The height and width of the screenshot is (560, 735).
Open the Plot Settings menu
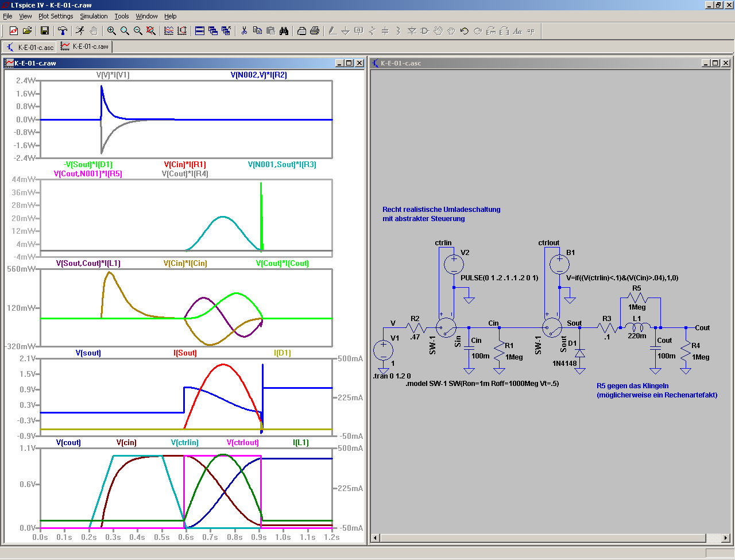[x=56, y=16]
